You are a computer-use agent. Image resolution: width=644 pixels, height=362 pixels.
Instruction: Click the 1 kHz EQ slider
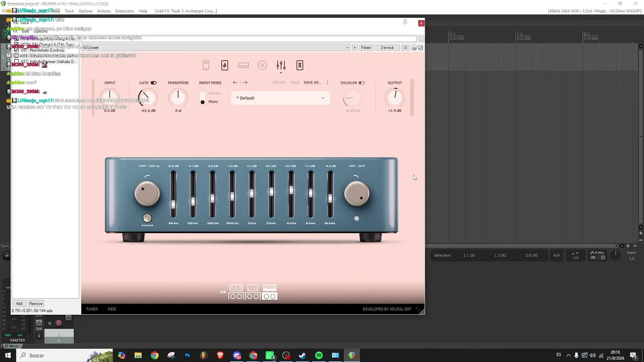click(252, 195)
